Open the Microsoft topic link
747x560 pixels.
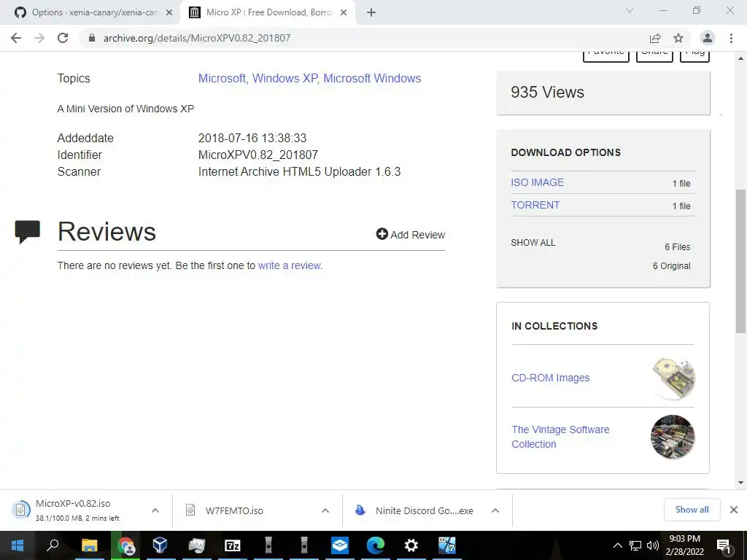pyautogui.click(x=222, y=78)
